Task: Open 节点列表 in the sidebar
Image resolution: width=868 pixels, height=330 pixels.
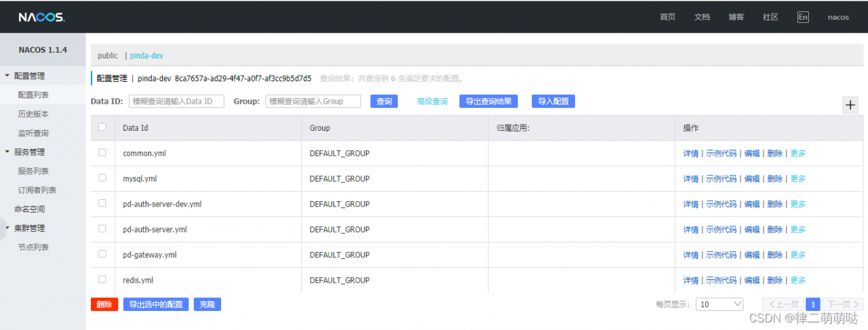Action: coord(33,247)
